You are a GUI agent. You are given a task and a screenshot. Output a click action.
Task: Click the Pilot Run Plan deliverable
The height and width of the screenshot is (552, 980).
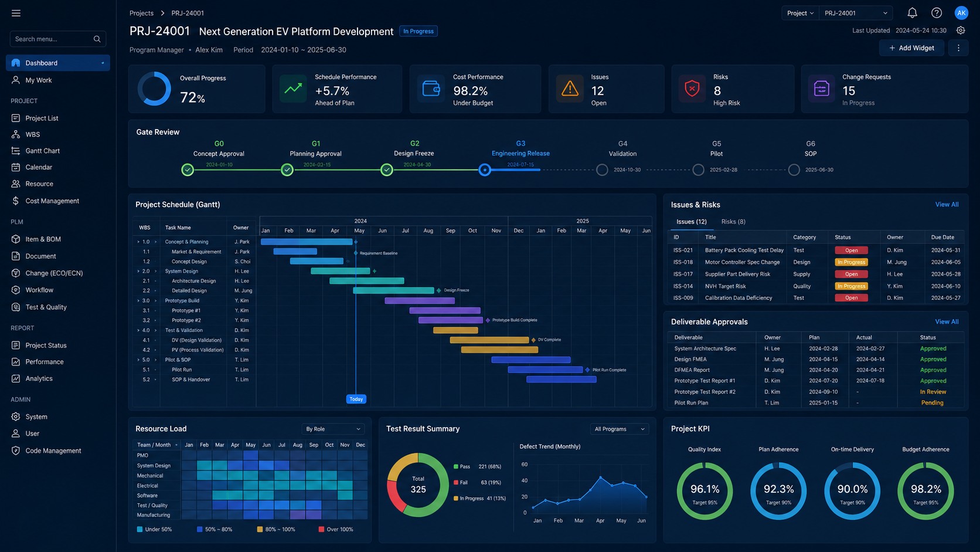point(691,403)
